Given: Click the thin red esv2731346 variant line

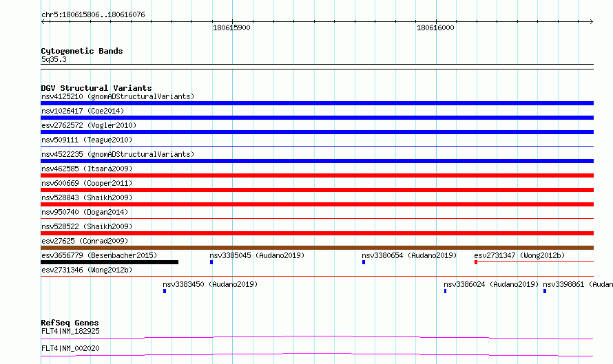Looking at the screenshot, I should [x=317, y=277].
